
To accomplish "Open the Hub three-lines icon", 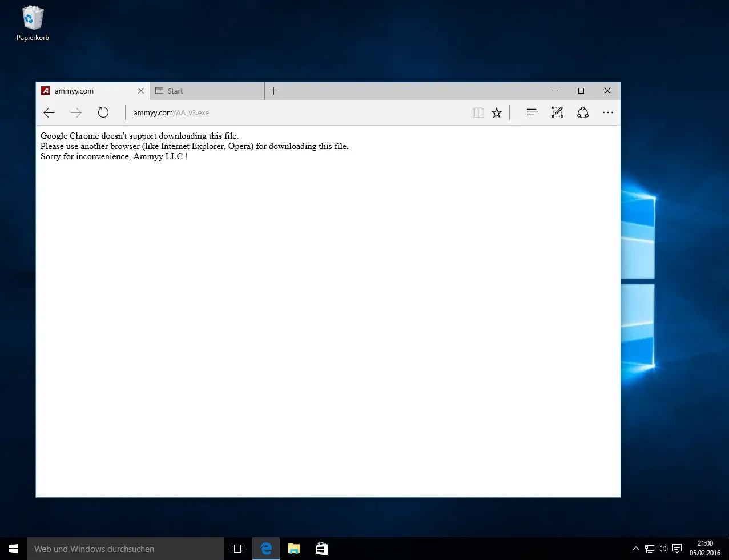I will click(532, 113).
